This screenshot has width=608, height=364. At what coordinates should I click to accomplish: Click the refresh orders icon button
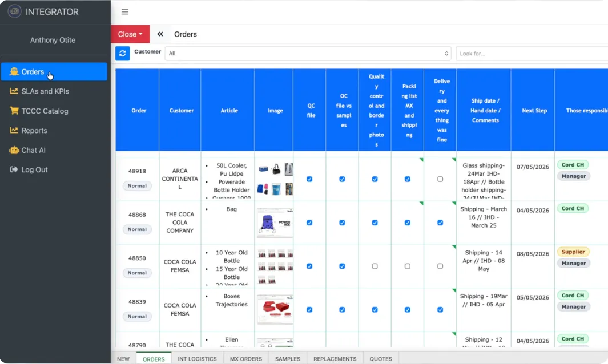(x=123, y=54)
